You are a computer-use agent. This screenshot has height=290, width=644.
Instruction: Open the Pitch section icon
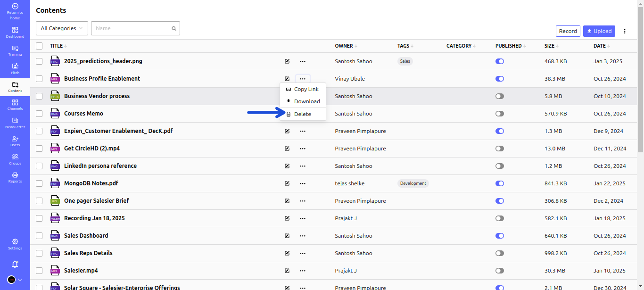pyautogui.click(x=15, y=68)
